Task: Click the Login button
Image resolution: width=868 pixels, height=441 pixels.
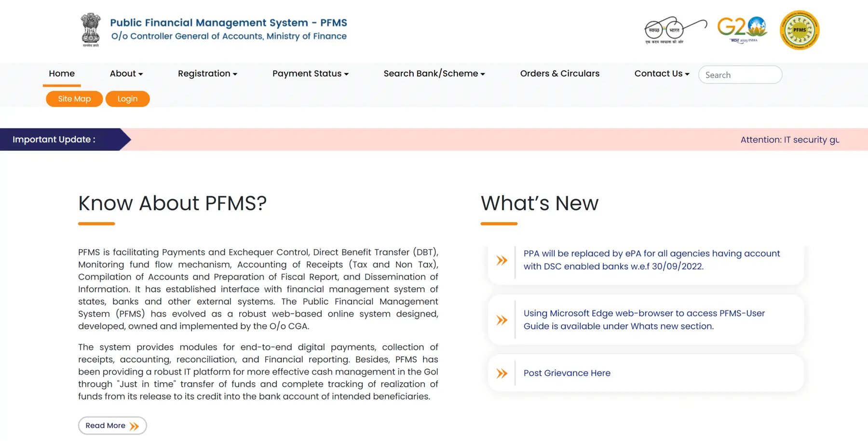Action: point(127,99)
